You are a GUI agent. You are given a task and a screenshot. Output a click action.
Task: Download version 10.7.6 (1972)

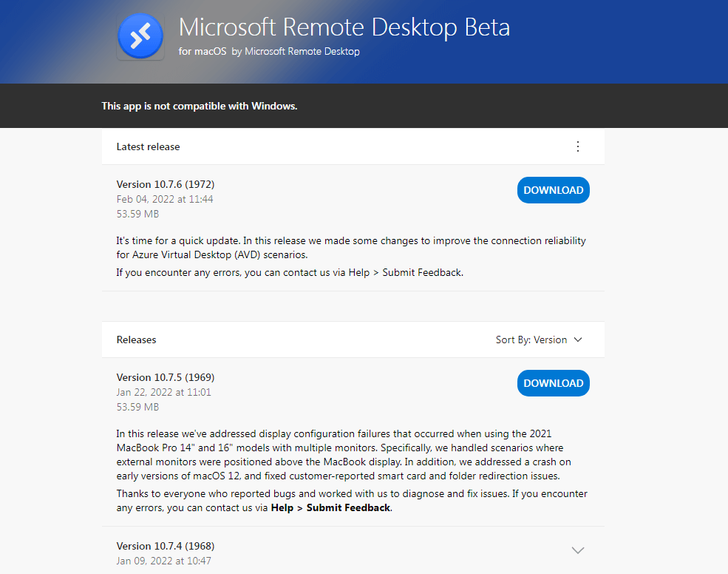click(553, 190)
